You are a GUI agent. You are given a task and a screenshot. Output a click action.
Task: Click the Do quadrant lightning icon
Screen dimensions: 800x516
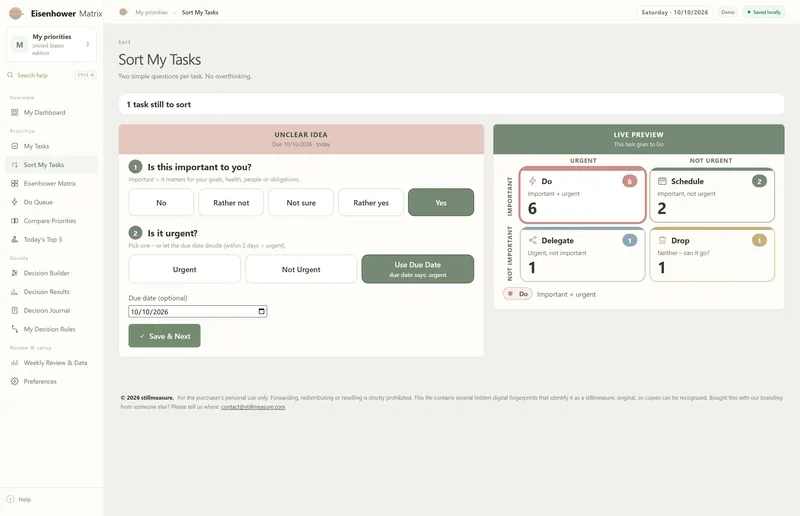coord(532,181)
